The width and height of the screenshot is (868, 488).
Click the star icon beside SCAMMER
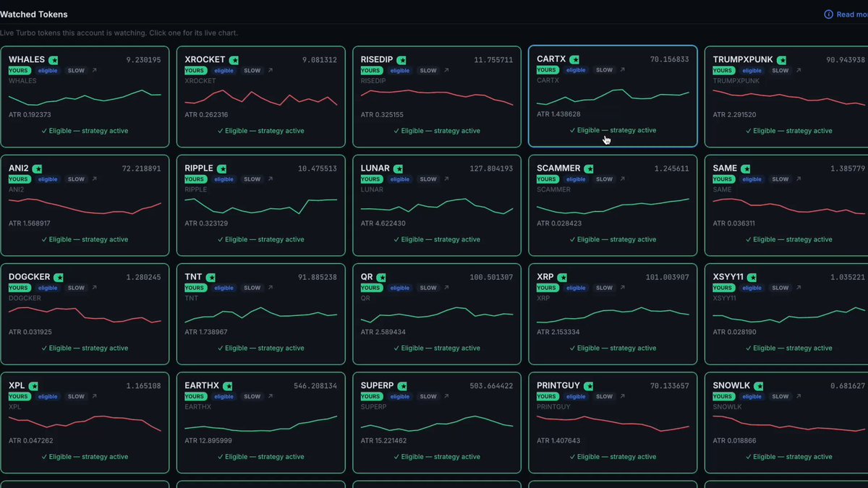click(x=590, y=168)
